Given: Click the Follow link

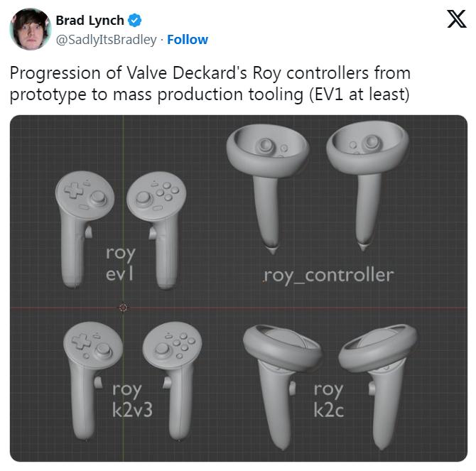Looking at the screenshot, I should coord(188,40).
